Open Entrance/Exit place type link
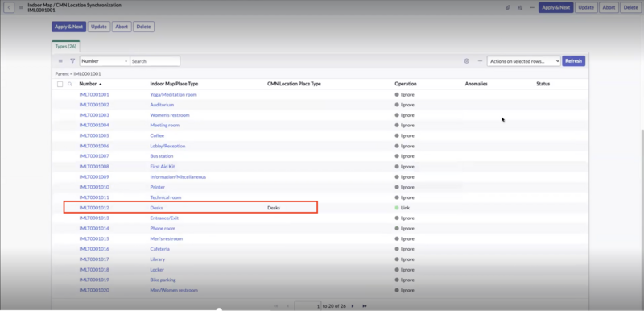The width and height of the screenshot is (644, 311). coord(164,218)
